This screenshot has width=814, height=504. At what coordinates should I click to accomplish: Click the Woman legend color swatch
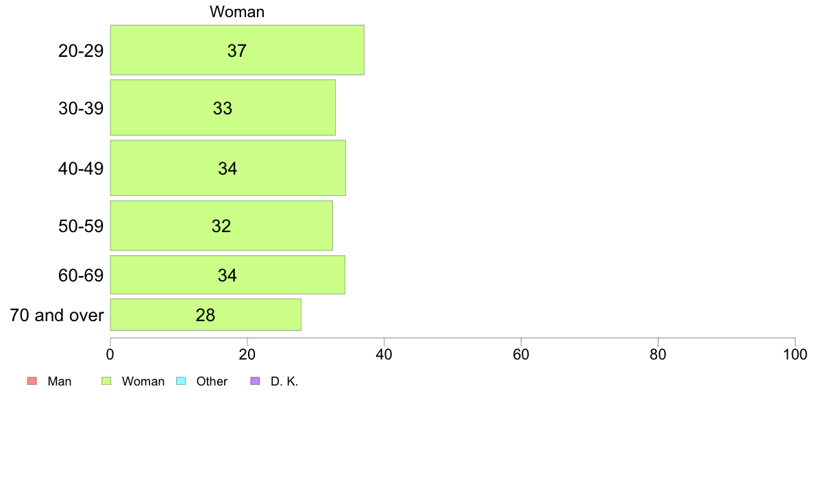pyautogui.click(x=106, y=381)
